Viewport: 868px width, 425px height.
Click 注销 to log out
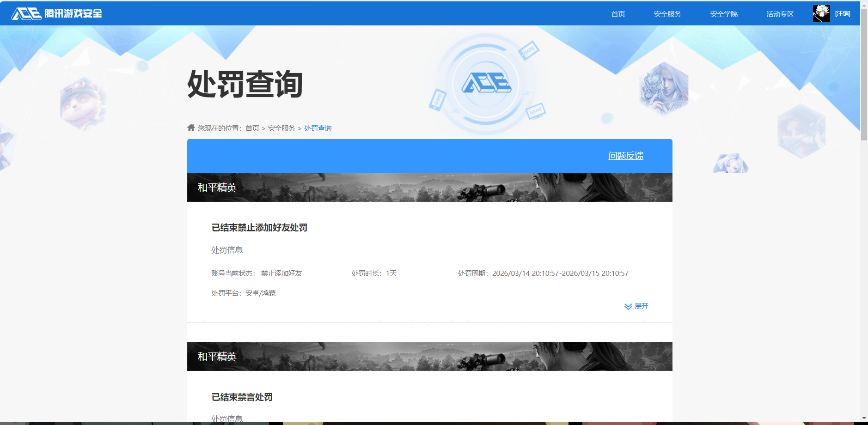842,13
